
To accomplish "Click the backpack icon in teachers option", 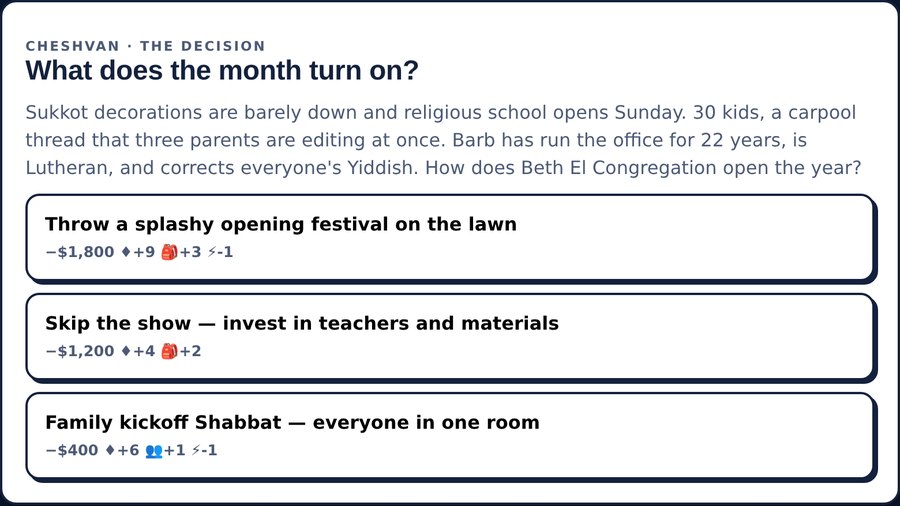I will click(x=169, y=351).
